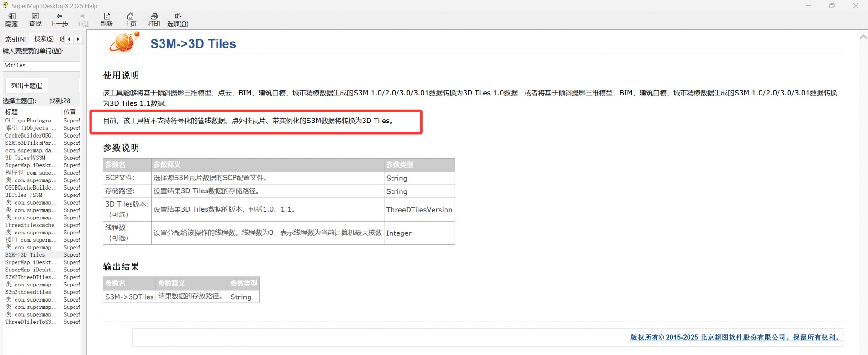Open the 选项(O) options dropdown

[x=178, y=20]
